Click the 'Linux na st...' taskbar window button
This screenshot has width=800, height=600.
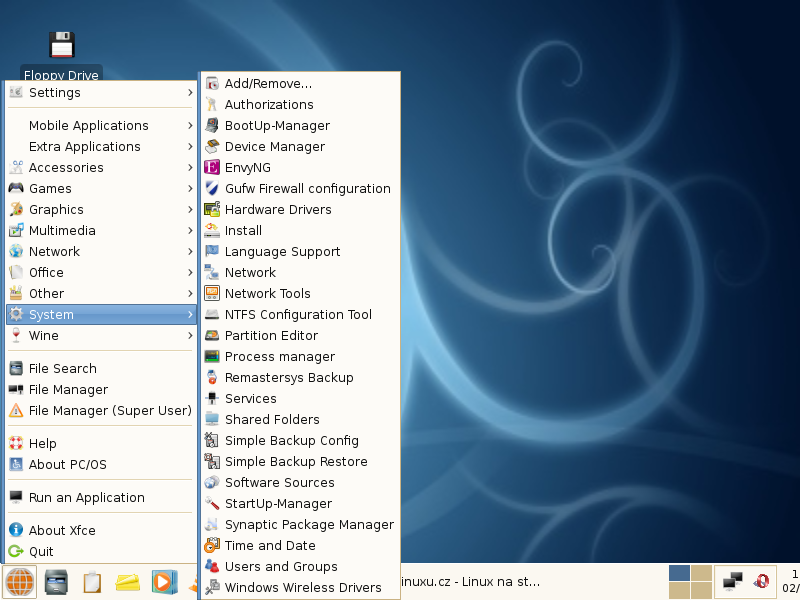click(469, 582)
